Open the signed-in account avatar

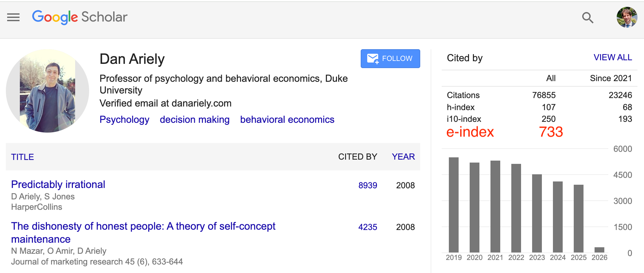[627, 17]
